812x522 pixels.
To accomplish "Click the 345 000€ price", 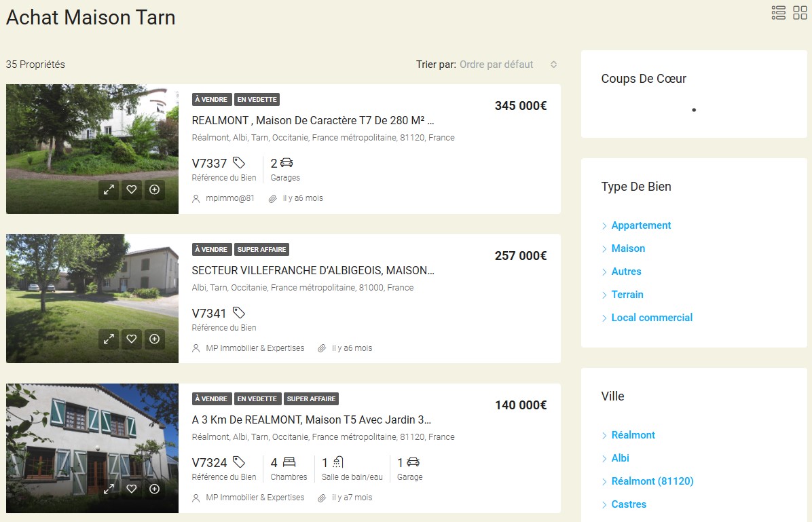I will 521,106.
